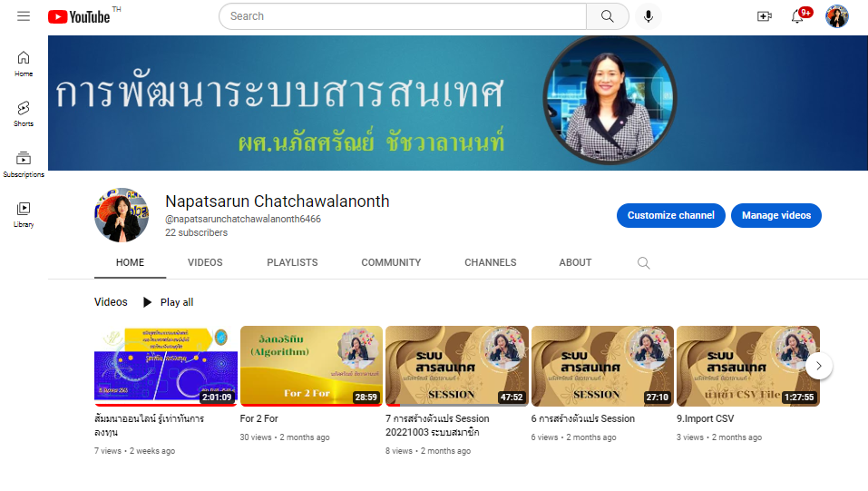Open the account avatar menu

point(836,16)
